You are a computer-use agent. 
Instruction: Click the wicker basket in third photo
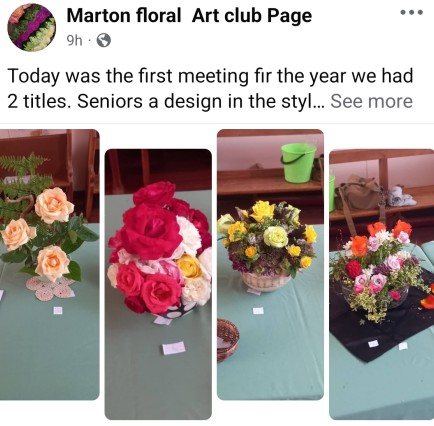pyautogui.click(x=228, y=340)
